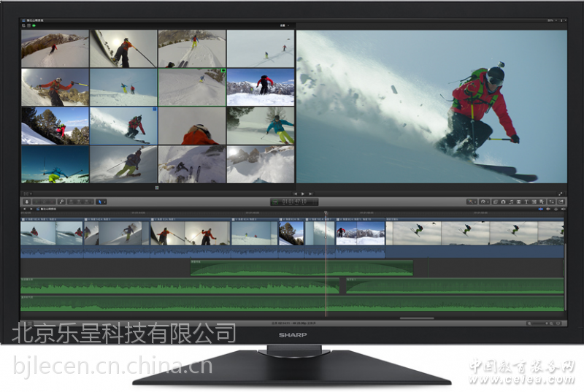Open the angle viewer settings menu
The width and height of the screenshot is (584, 392).
tap(284, 25)
